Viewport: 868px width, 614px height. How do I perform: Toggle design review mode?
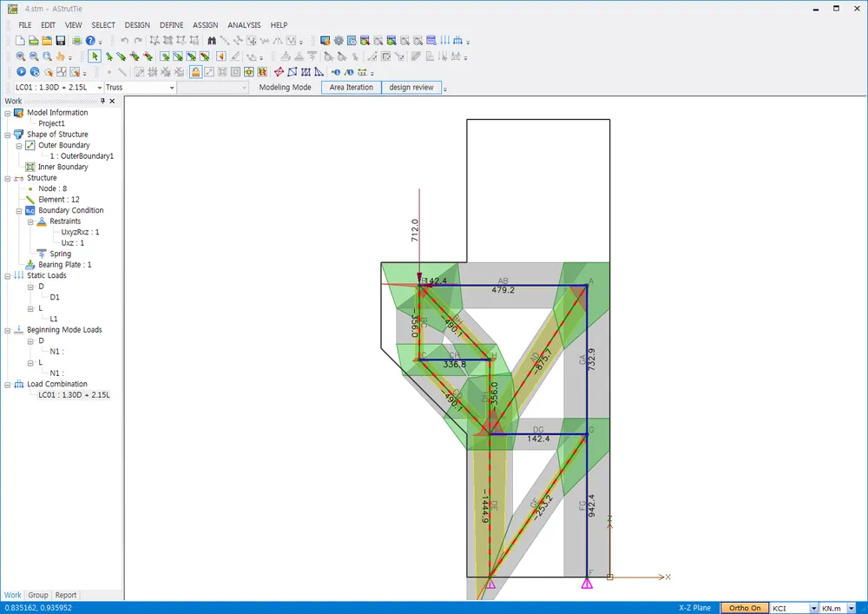tap(411, 88)
